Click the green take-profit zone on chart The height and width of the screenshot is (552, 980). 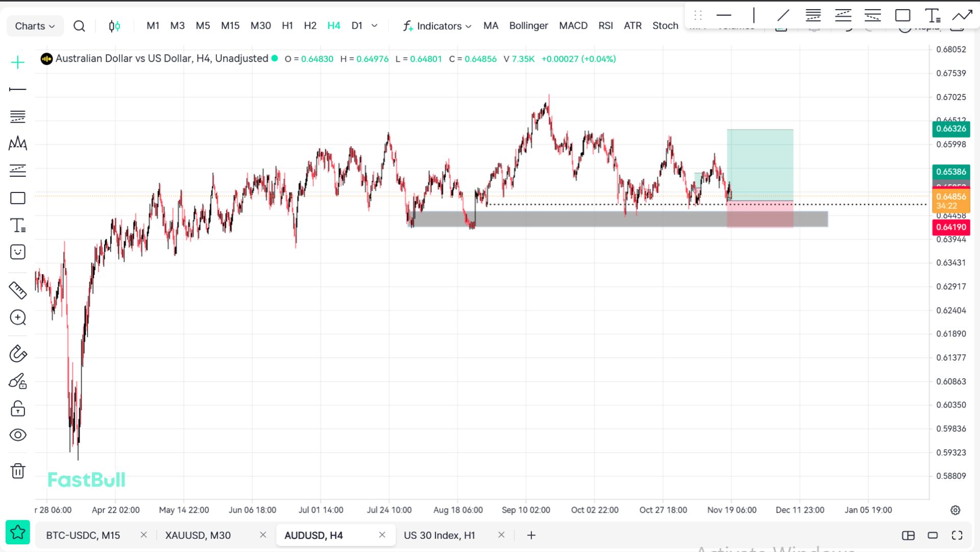pos(760,163)
